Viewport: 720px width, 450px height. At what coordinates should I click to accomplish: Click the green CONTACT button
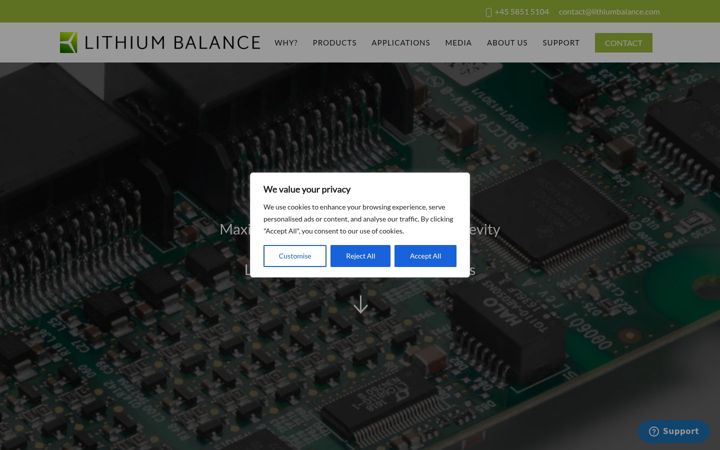click(x=623, y=43)
